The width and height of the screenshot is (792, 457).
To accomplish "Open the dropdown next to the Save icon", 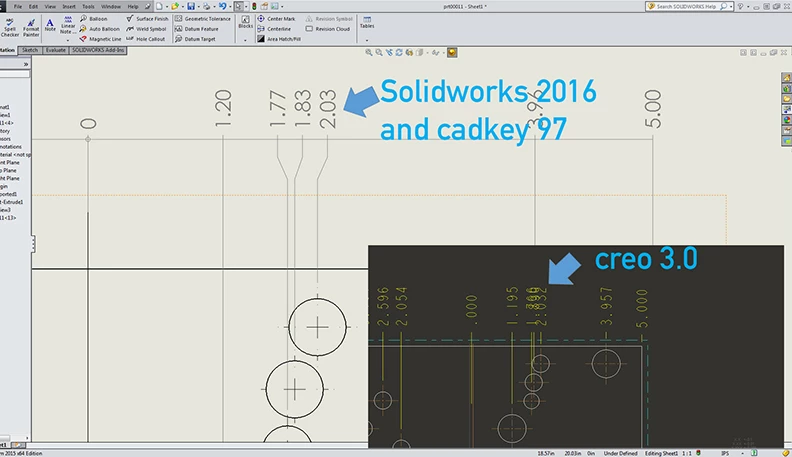I will coord(197,7).
